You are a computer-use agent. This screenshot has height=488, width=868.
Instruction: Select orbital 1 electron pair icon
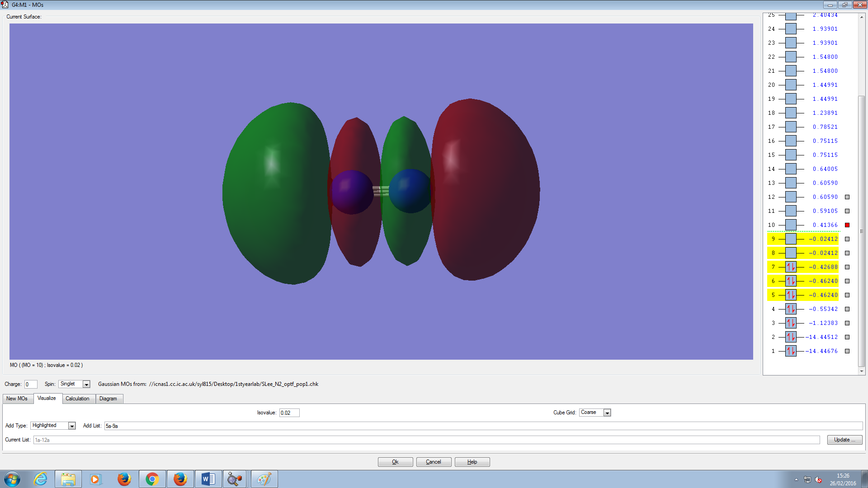(790, 351)
